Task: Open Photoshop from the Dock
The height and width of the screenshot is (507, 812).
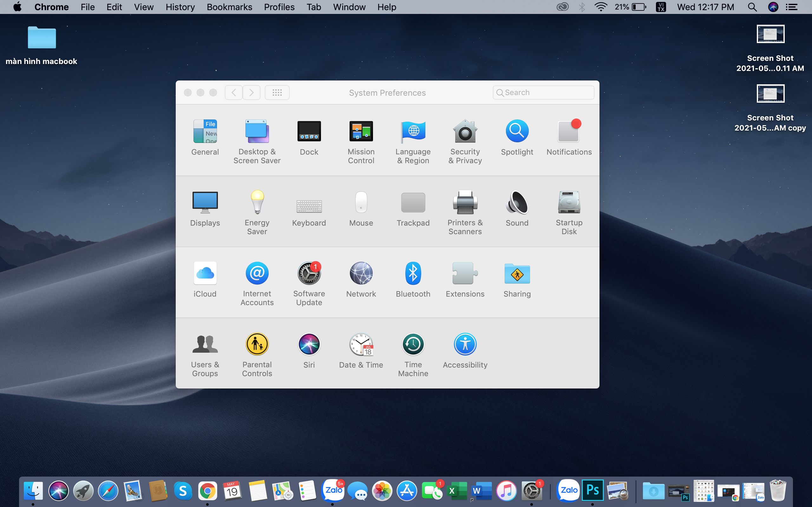Action: (x=592, y=491)
